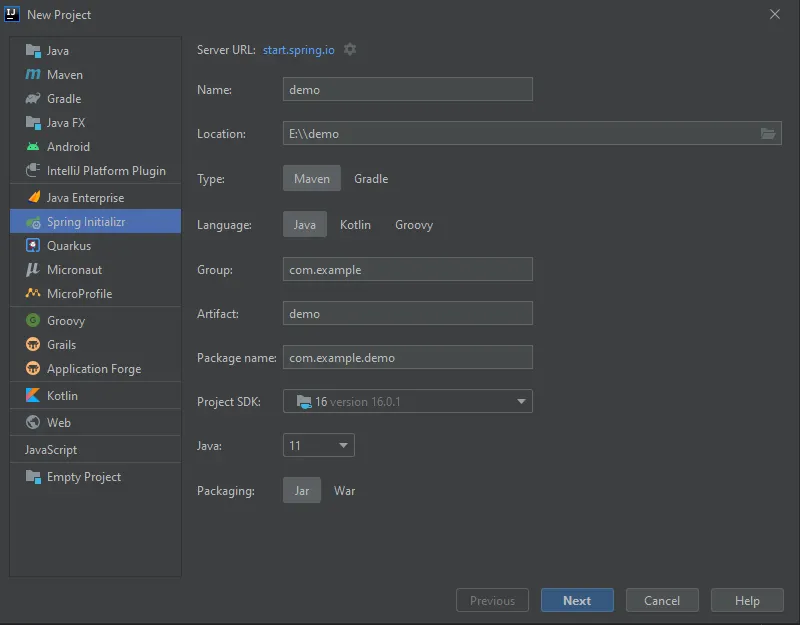This screenshot has width=800, height=625.
Task: Open Server URL settings gear
Action: pos(349,49)
